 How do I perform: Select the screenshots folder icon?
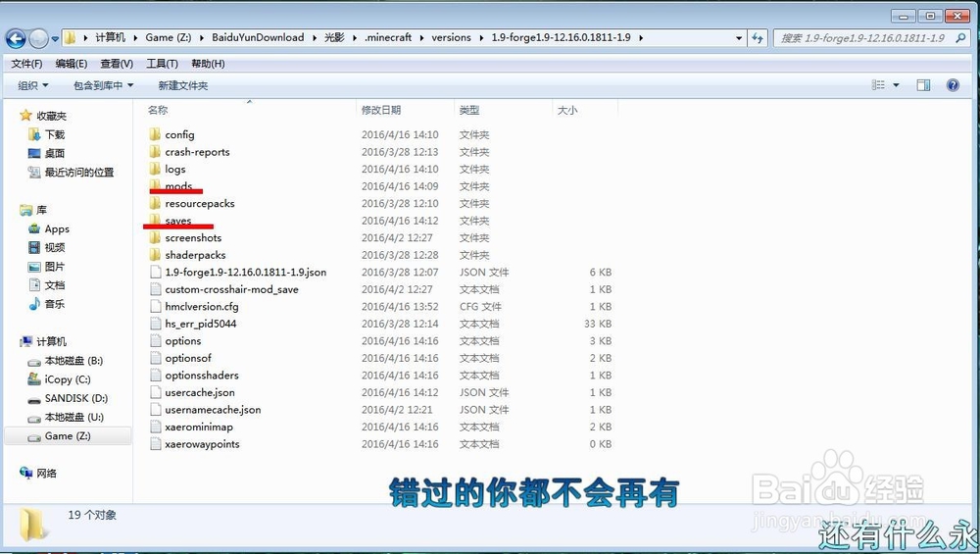point(155,237)
